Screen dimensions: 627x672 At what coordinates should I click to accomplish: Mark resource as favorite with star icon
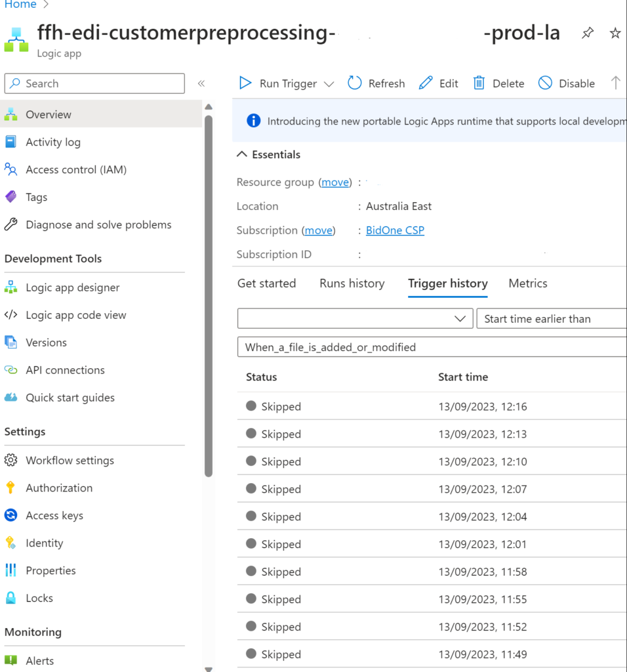pyautogui.click(x=615, y=33)
